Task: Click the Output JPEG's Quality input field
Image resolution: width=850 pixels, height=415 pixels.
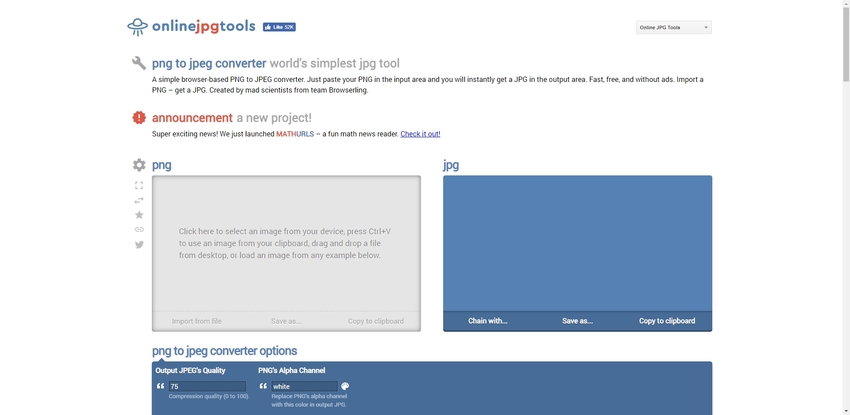Action: pos(206,386)
